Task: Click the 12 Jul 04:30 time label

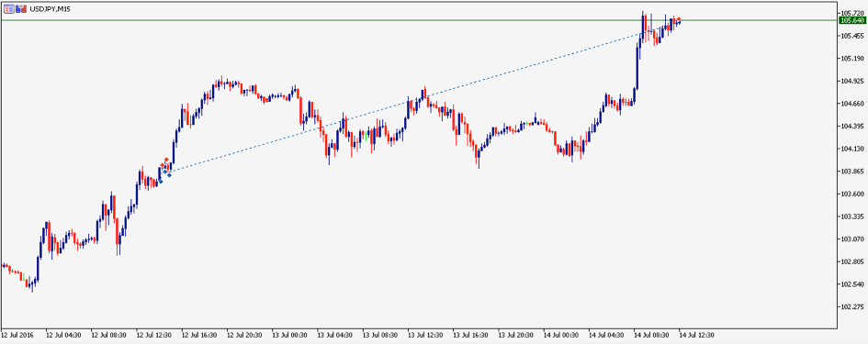Action: tap(63, 335)
